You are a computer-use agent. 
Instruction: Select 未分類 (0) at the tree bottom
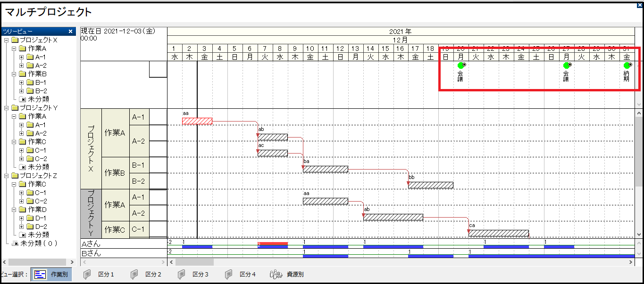click(x=39, y=243)
